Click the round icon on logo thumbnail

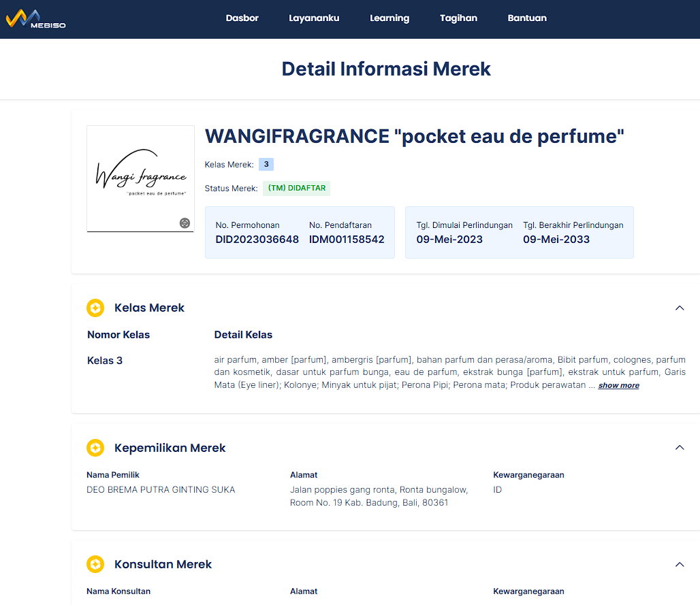click(185, 223)
